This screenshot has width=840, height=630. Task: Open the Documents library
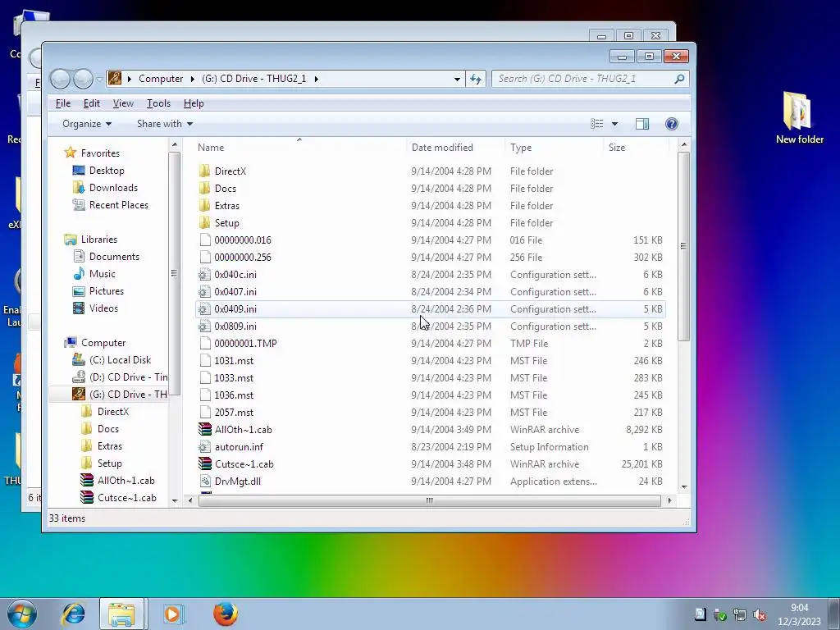point(114,257)
